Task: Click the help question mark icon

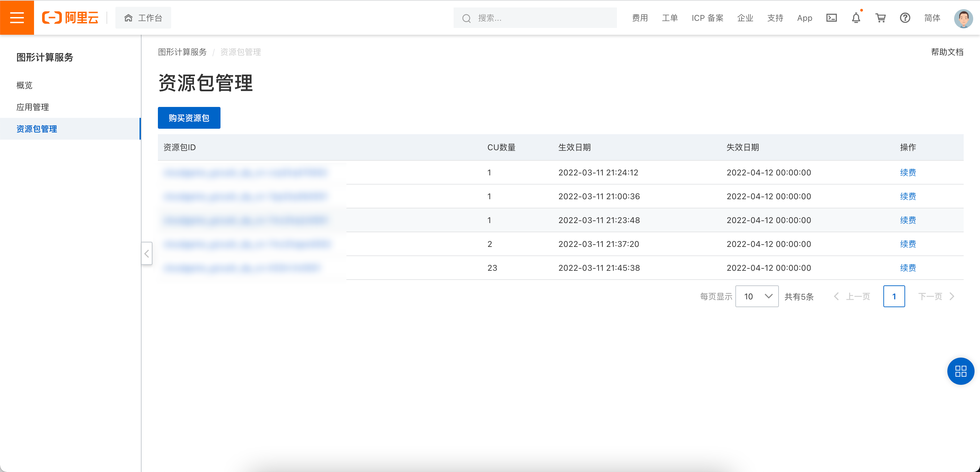Action: [x=905, y=18]
